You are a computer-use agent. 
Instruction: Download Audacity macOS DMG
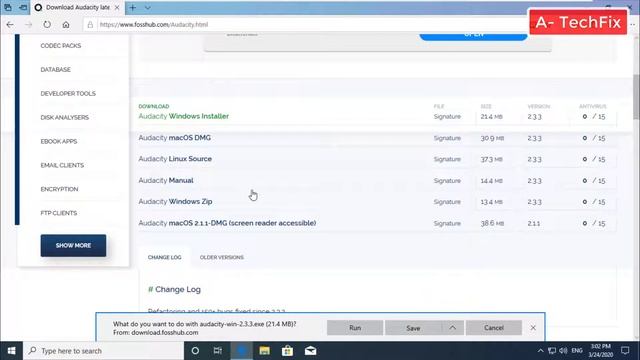pyautogui.click(x=175, y=138)
